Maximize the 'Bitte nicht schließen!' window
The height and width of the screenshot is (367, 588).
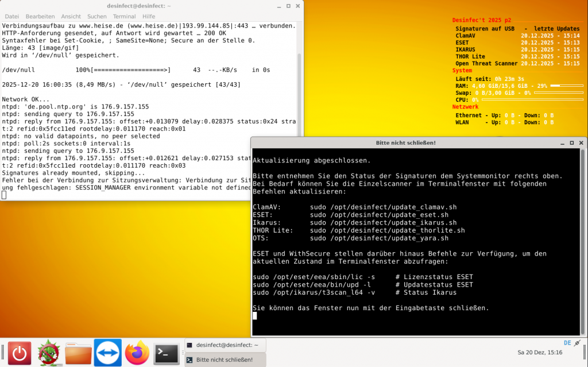tap(571, 142)
